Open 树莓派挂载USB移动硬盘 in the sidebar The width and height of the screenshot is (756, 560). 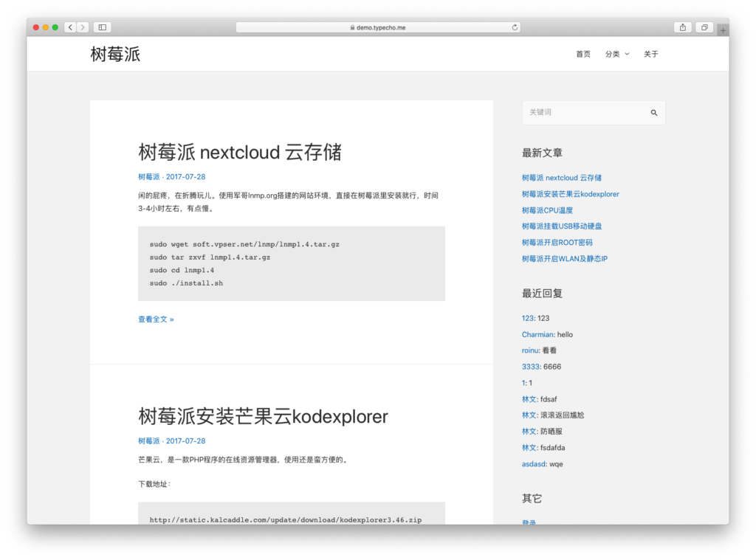(x=561, y=226)
